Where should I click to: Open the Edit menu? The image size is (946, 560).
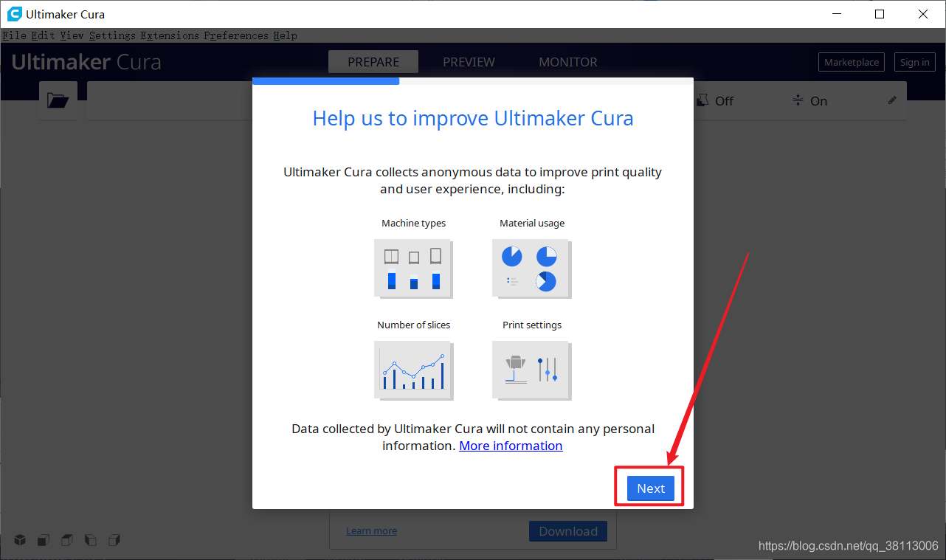(x=43, y=35)
